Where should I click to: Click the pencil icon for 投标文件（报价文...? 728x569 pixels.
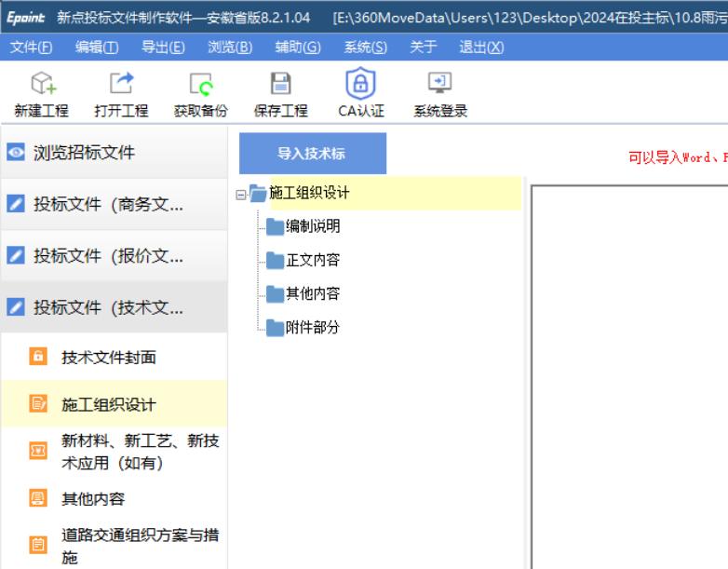pyautogui.click(x=16, y=255)
